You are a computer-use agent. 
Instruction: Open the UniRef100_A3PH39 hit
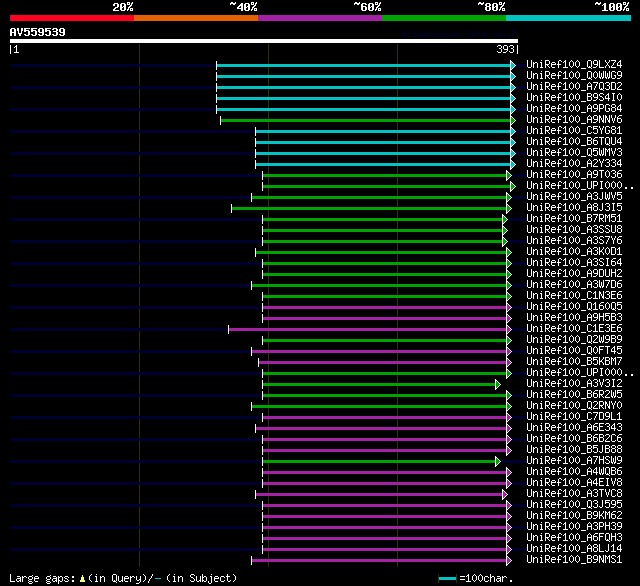pos(574,527)
